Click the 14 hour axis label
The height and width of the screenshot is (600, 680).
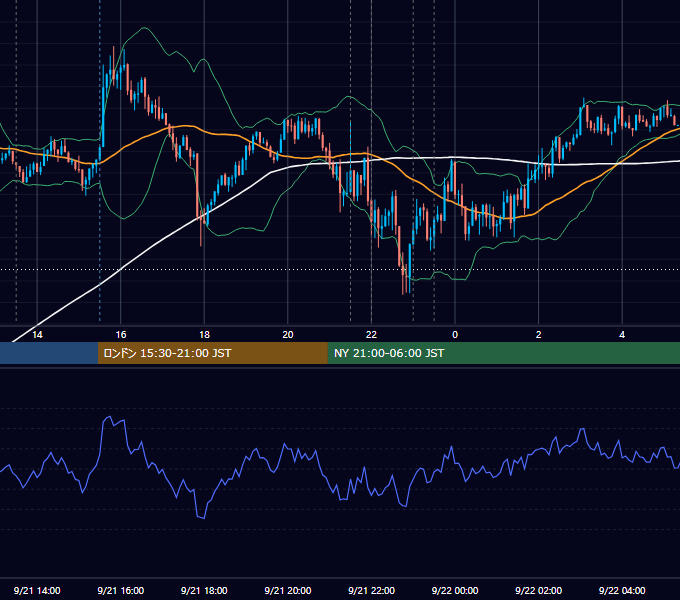click(37, 335)
